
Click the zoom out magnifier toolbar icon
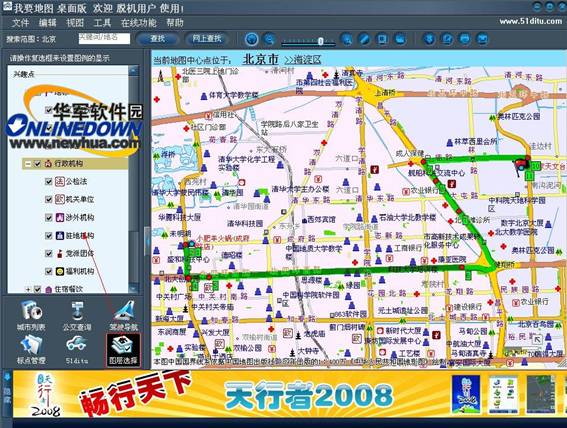[270, 39]
